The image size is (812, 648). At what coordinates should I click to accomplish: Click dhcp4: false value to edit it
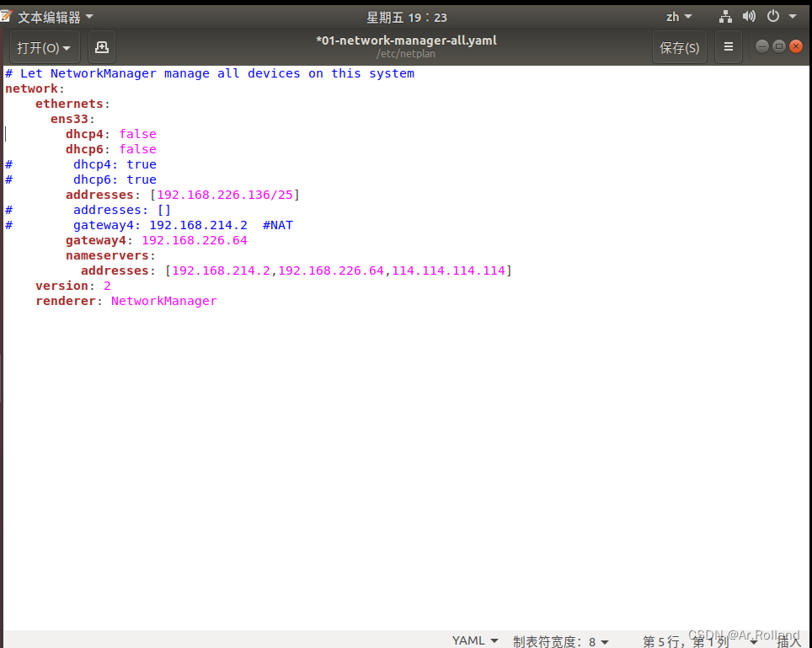137,133
